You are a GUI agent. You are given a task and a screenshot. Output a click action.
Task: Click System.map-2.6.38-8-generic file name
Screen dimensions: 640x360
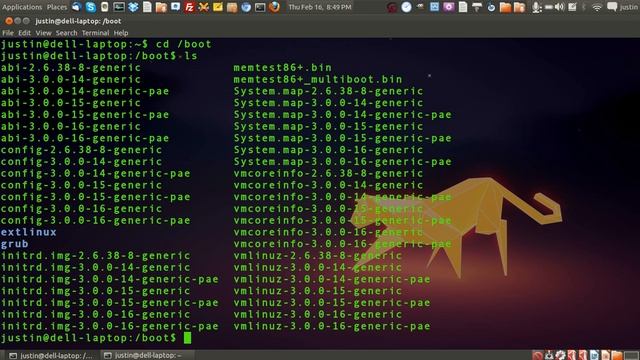pos(329,91)
